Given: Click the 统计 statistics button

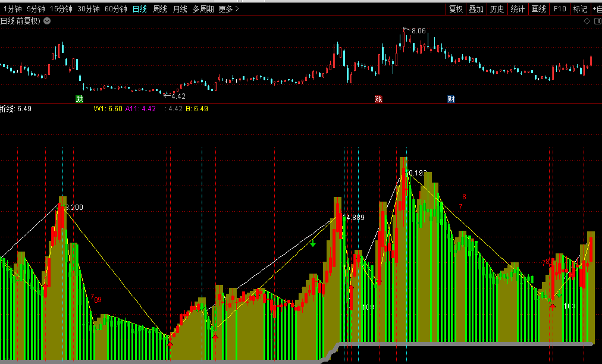Looking at the screenshot, I should point(518,9).
